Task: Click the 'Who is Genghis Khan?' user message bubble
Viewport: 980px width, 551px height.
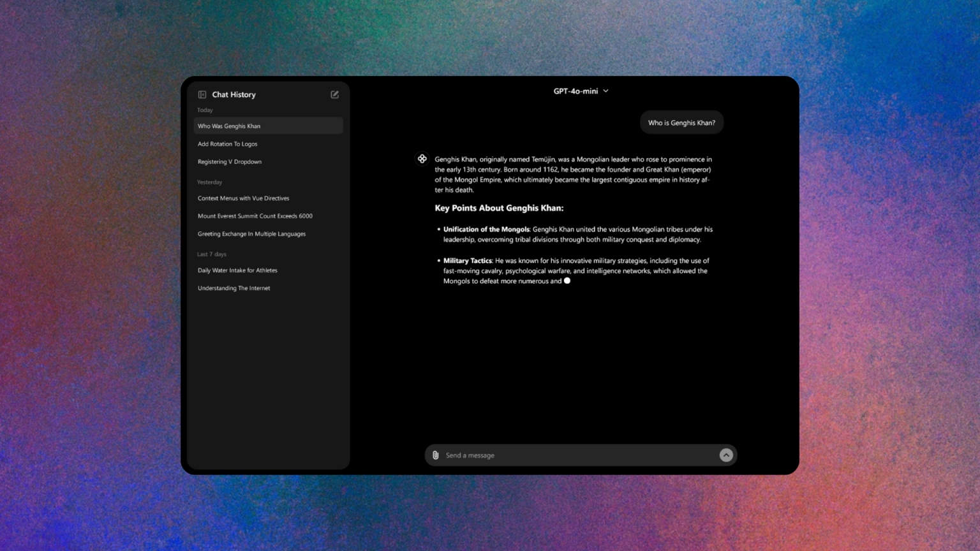Action: (681, 123)
